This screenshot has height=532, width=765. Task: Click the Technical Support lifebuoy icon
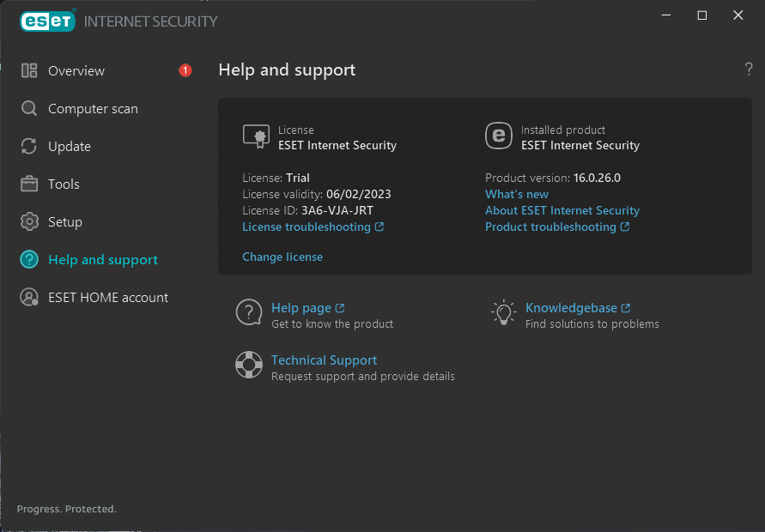click(x=249, y=365)
